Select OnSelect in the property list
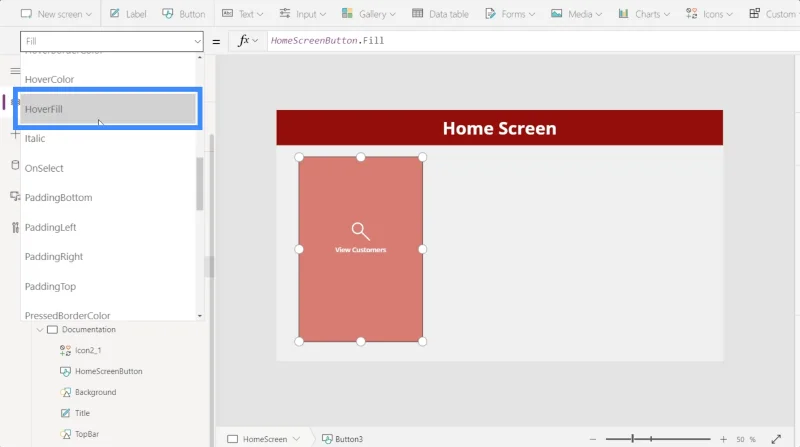 tap(108, 168)
